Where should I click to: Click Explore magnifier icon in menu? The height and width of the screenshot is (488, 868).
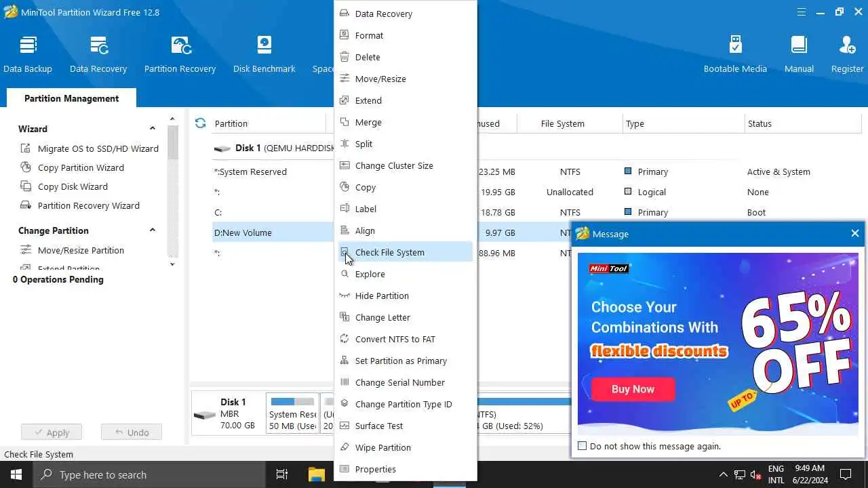[344, 274]
